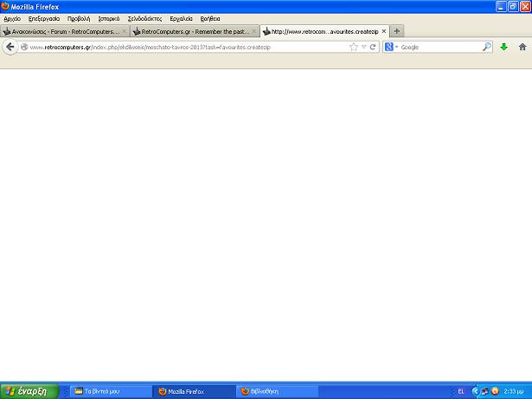Open the Downloads green arrow icon

[x=504, y=47]
